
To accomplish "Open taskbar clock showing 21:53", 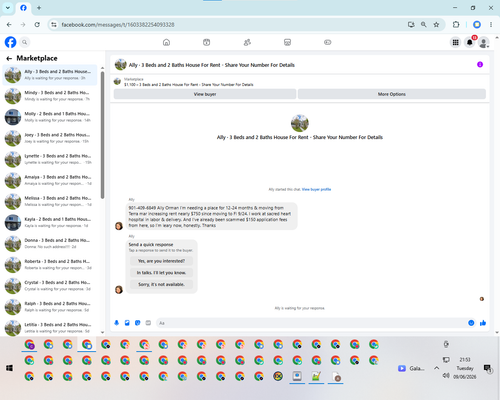I will (465, 368).
